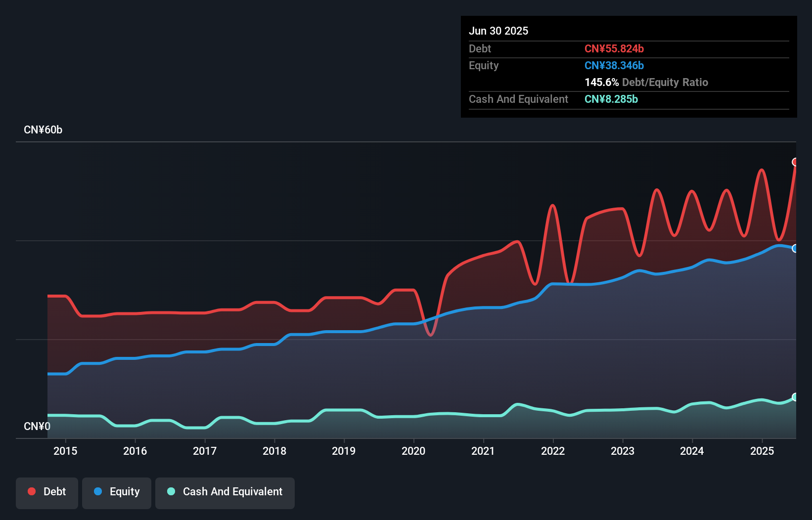The width and height of the screenshot is (812, 520).
Task: Click the blue Equity legend dot
Action: [98, 491]
